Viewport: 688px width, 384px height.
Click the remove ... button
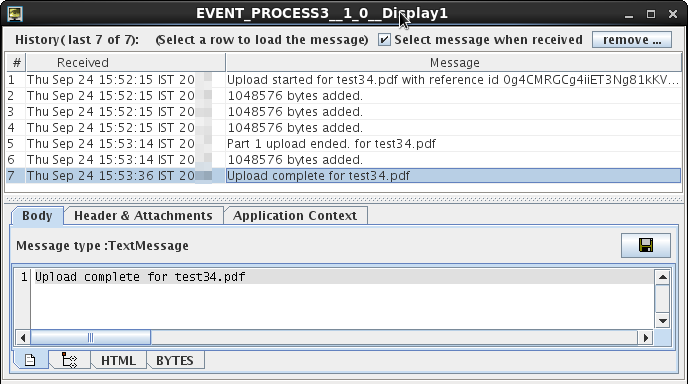tap(632, 39)
